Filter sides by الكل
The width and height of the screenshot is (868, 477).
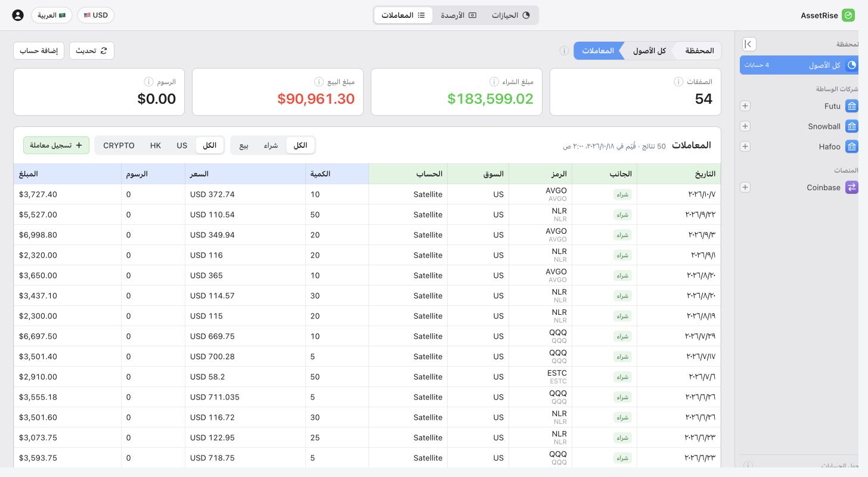tap(300, 145)
